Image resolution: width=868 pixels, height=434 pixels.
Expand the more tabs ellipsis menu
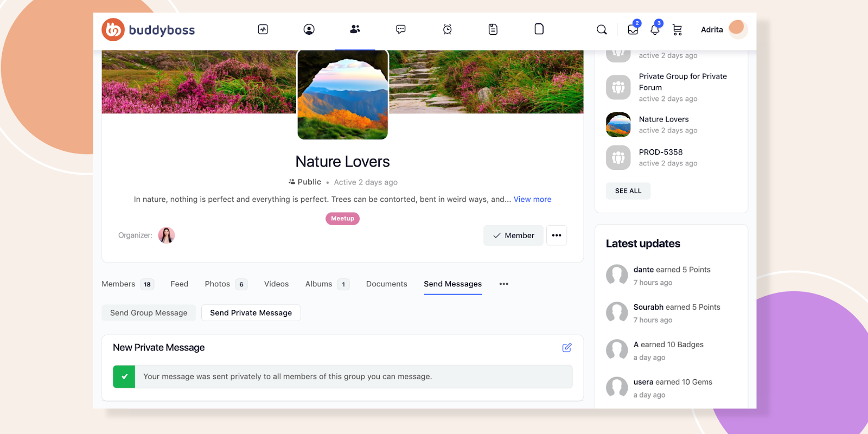(504, 284)
